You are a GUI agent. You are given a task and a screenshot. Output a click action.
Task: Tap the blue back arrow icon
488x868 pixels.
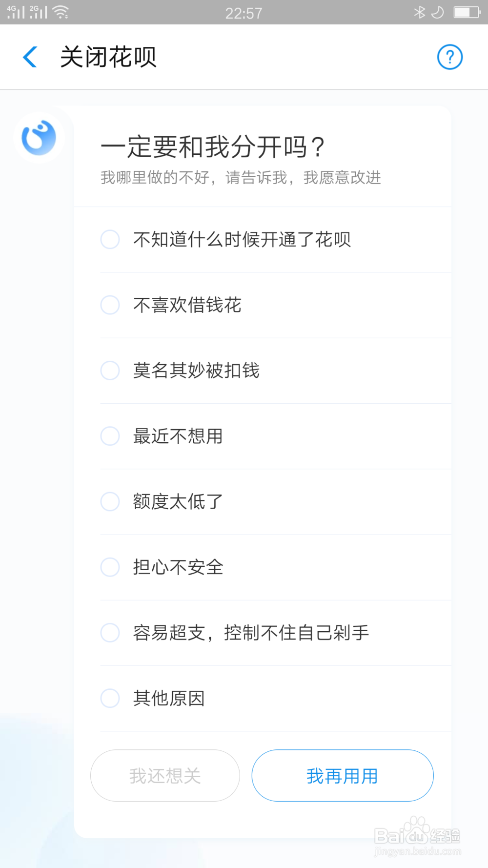pyautogui.click(x=30, y=57)
